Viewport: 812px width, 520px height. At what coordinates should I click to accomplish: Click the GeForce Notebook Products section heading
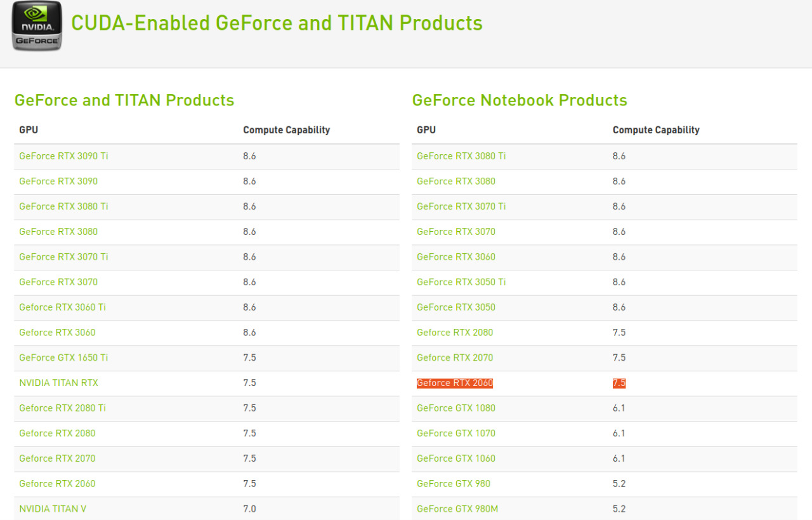520,100
